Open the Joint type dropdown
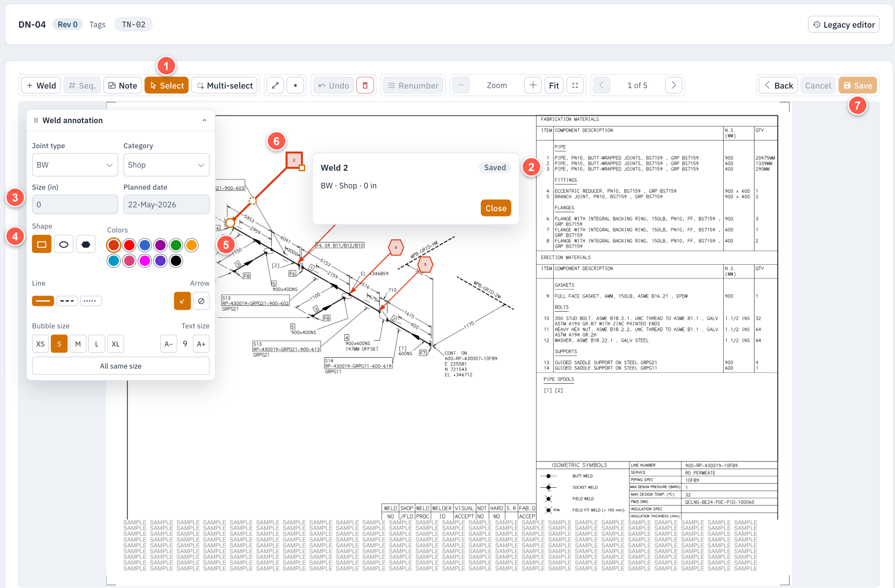 [x=75, y=165]
